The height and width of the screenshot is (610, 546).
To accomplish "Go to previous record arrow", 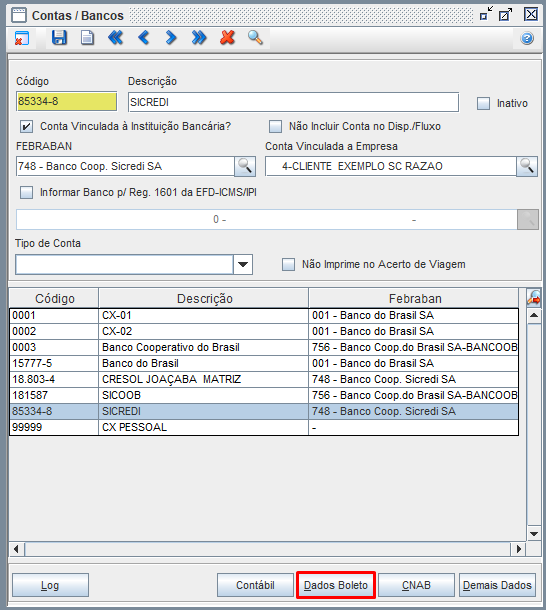I will (x=144, y=38).
